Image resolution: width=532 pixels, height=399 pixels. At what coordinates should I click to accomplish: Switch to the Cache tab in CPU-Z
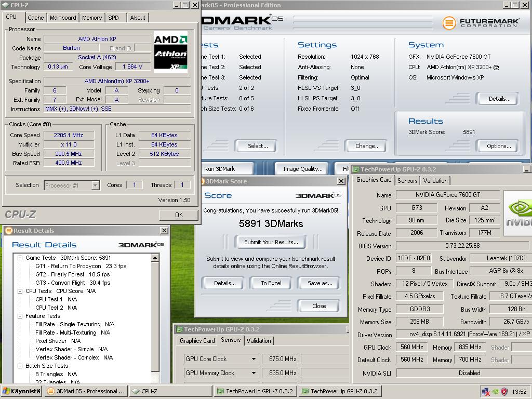36,18
